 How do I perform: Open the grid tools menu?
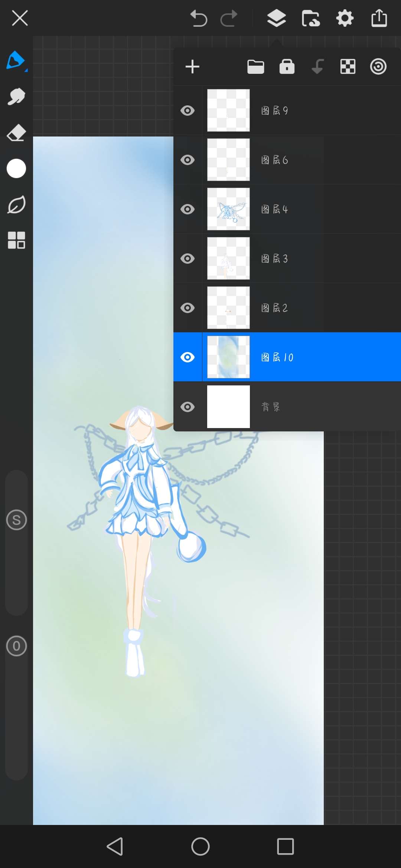click(x=16, y=240)
